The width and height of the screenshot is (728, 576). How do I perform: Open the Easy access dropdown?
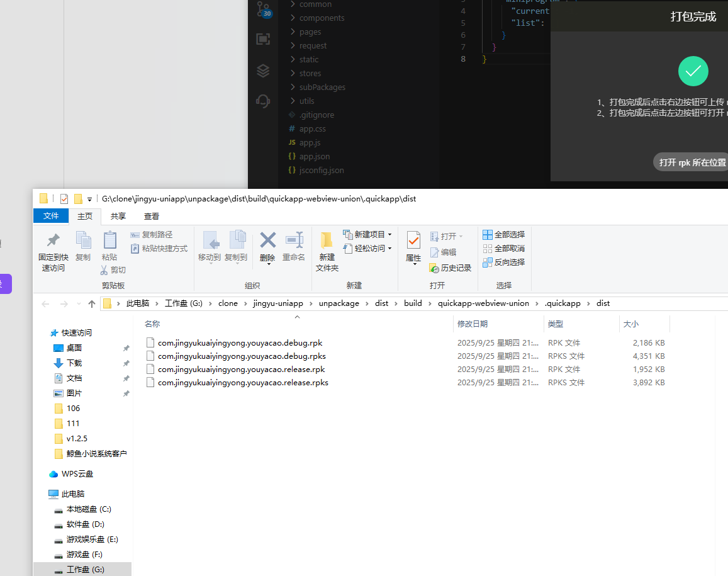click(389, 249)
